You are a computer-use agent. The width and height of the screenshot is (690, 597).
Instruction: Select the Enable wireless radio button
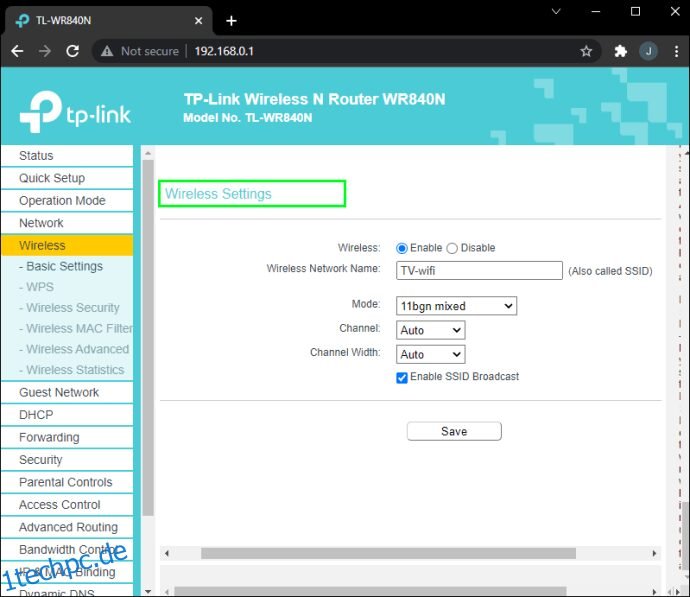401,248
